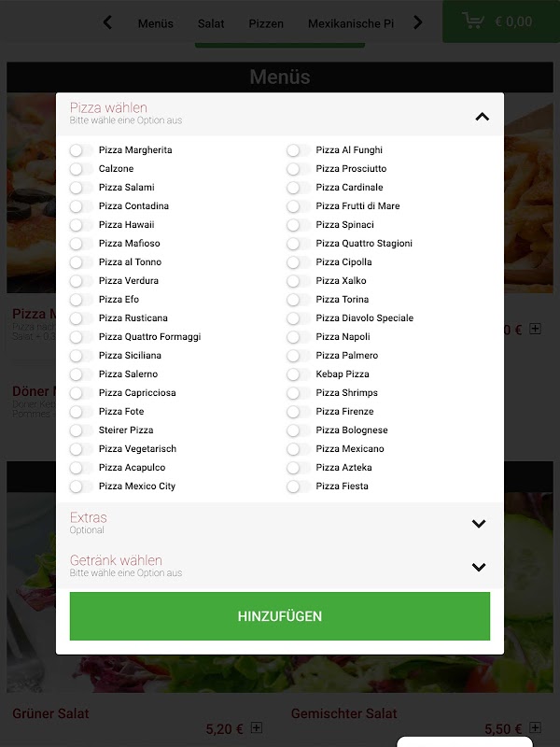The image size is (560, 747).
Task: Switch to the Salat category tab
Action: point(211,23)
